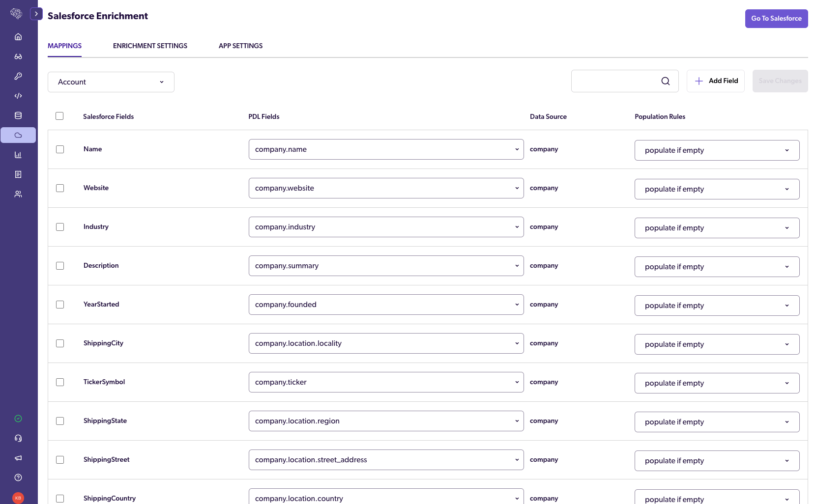The height and width of the screenshot is (504, 816).
Task: Click the Population Rules column header
Action: coord(660,116)
